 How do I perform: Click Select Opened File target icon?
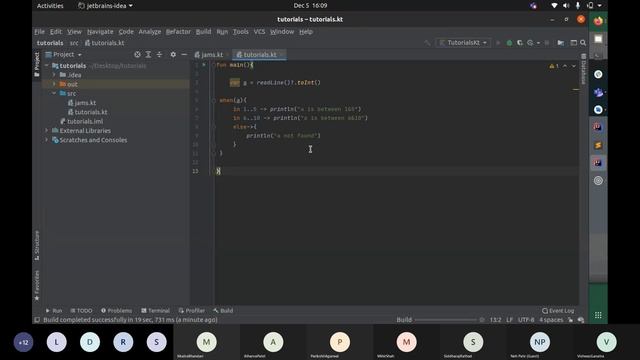coord(137,54)
